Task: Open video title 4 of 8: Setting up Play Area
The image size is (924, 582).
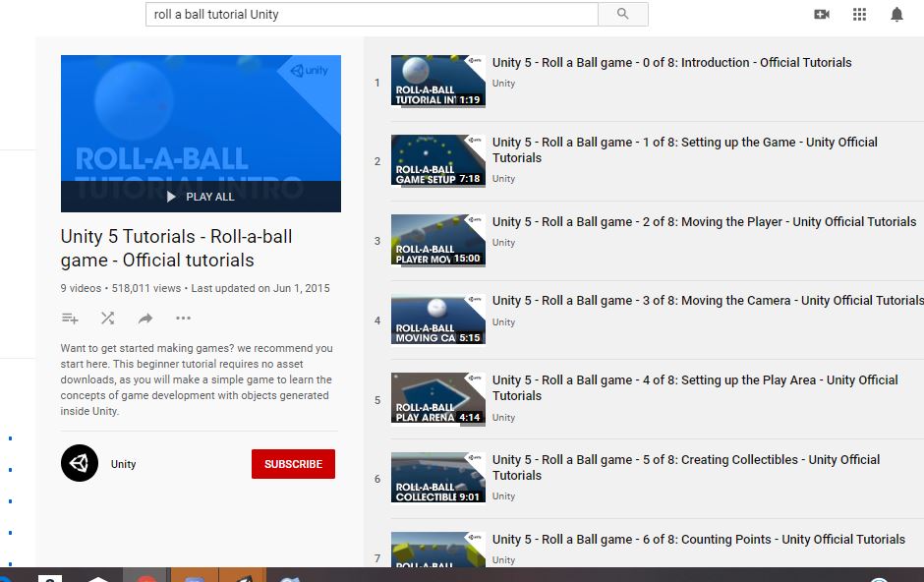Action: click(695, 387)
